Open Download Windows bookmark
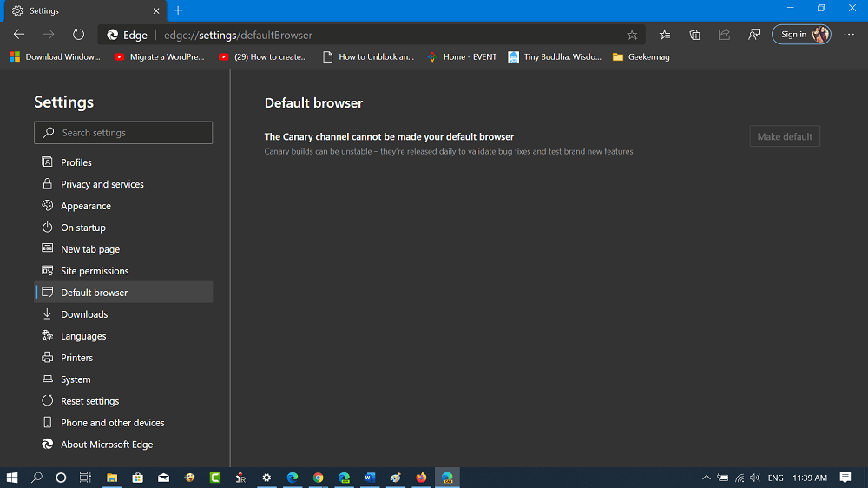The width and height of the screenshot is (868, 488). [x=55, y=56]
